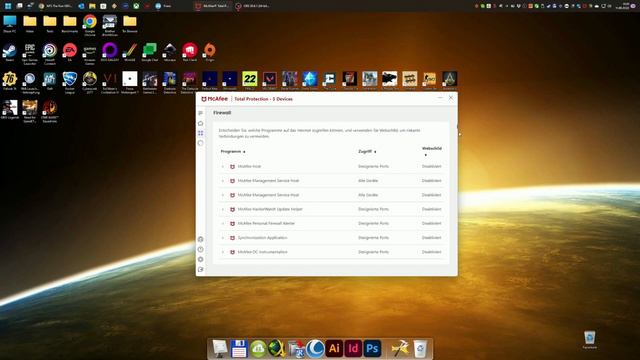Viewport: 640px width, 360px height.
Task: Open Steam desktop shortcut
Action: (x=9, y=53)
